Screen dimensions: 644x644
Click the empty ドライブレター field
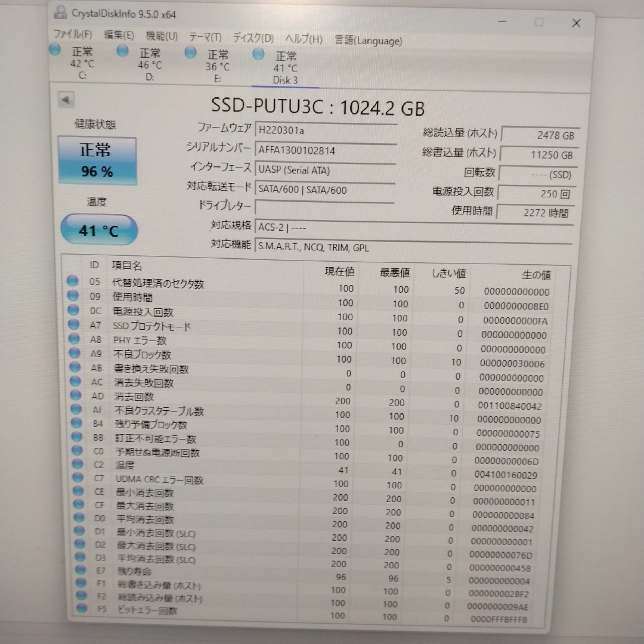[x=324, y=208]
